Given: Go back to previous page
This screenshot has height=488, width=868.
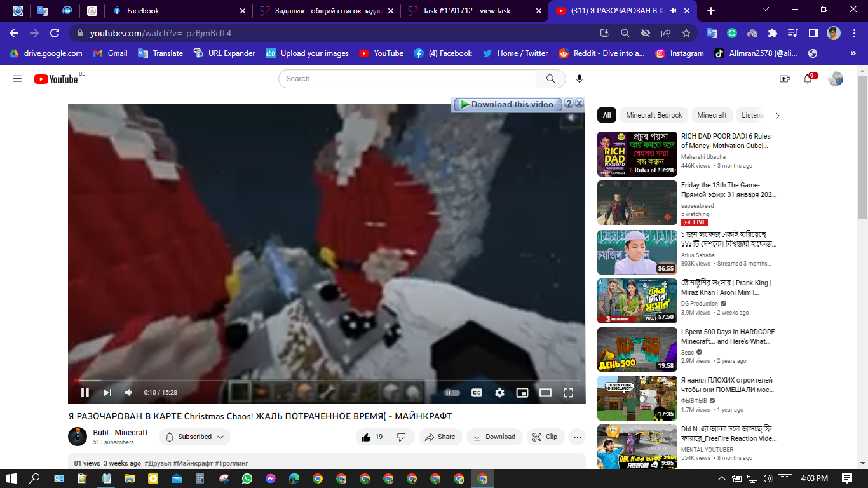Looking at the screenshot, I should [14, 33].
